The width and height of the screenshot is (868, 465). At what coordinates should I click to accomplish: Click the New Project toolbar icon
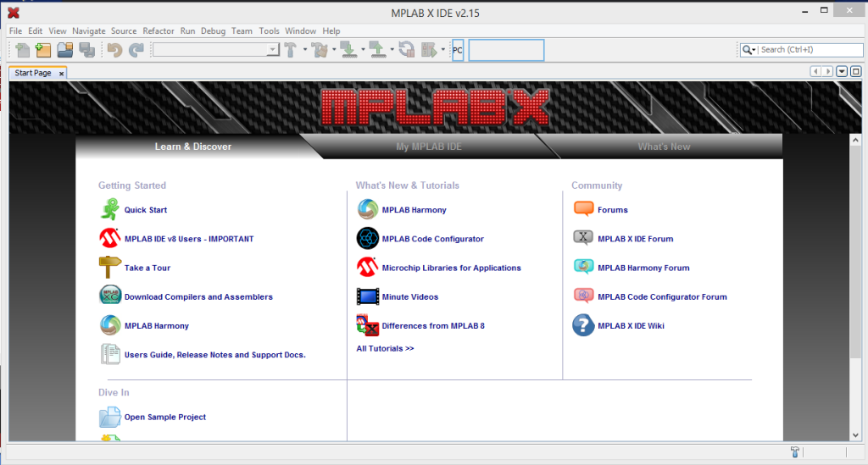pyautogui.click(x=43, y=50)
